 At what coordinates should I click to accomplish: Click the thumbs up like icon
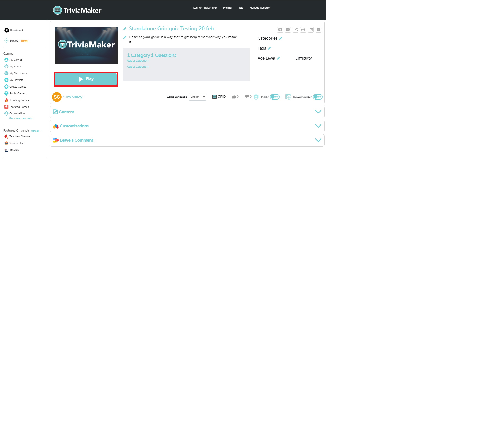[234, 97]
